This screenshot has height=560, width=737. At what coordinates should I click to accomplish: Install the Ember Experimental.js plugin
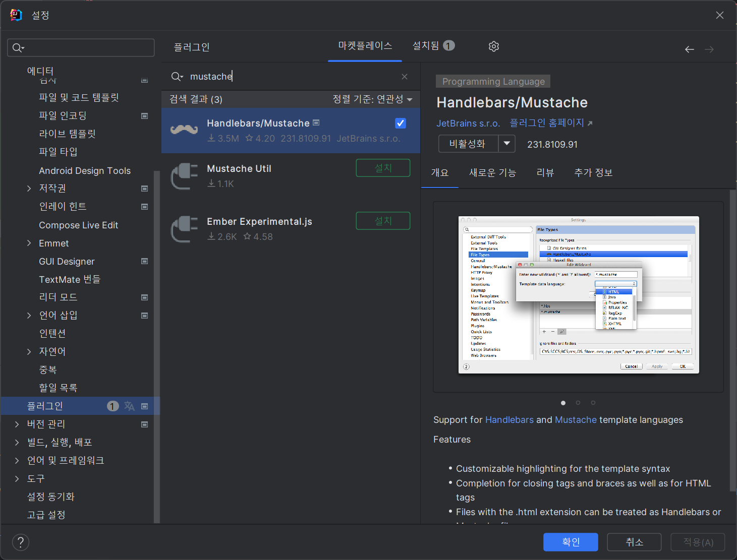[x=383, y=221]
